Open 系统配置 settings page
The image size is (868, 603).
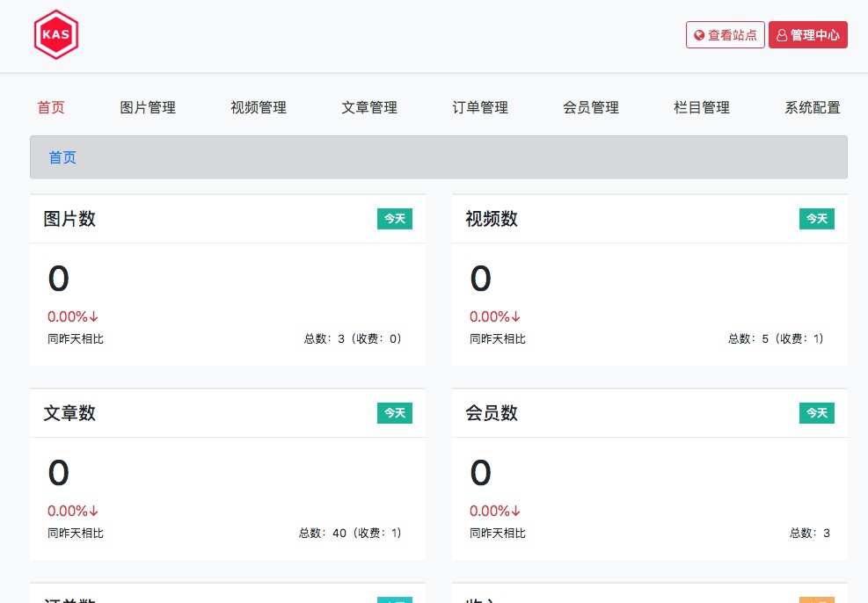(812, 107)
